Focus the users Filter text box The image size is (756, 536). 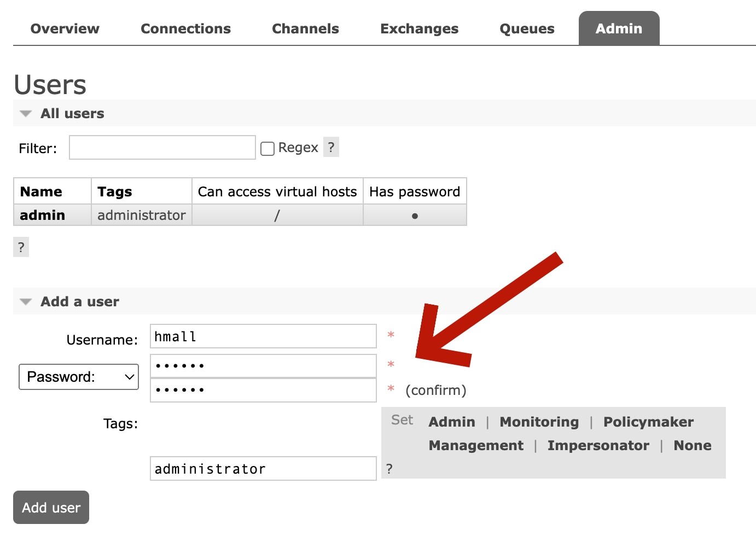(x=162, y=148)
